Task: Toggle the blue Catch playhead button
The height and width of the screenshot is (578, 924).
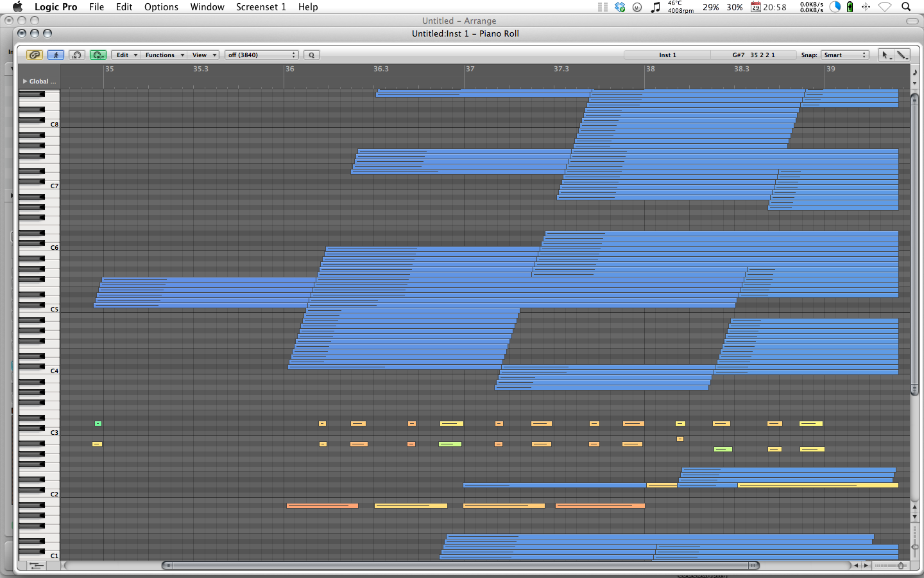Action: [56, 55]
